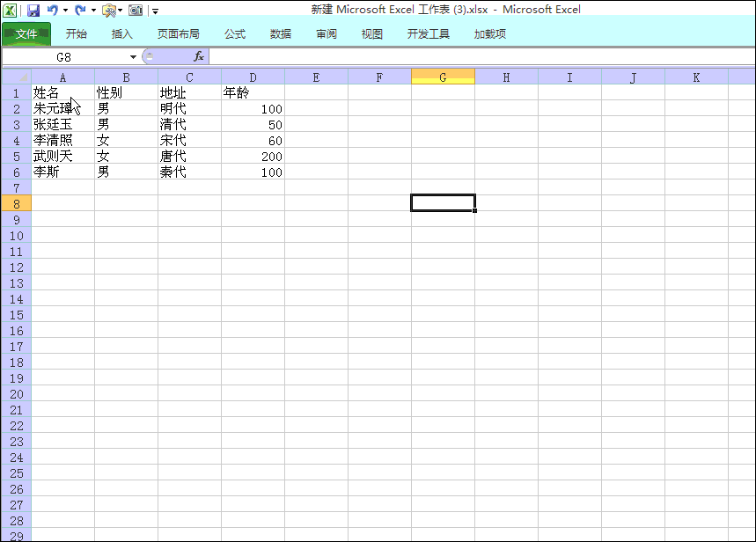Select column C header

(x=189, y=77)
